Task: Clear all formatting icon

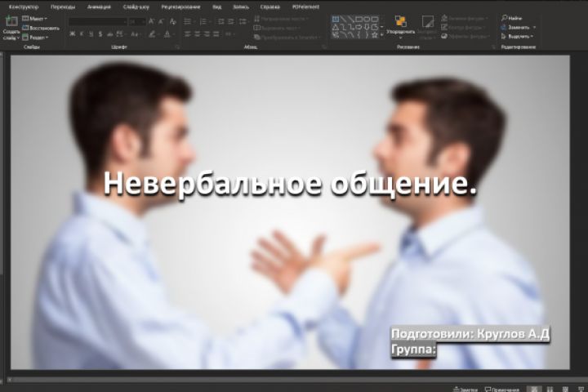Action: (x=173, y=22)
